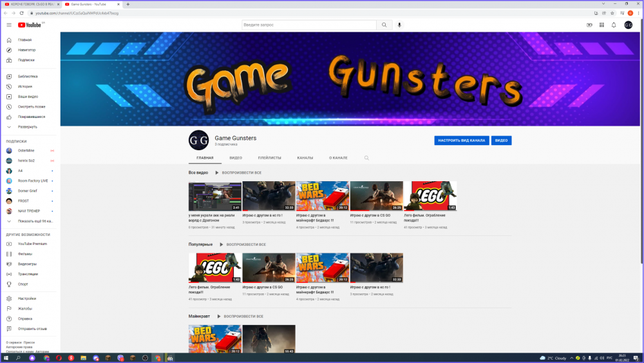This screenshot has width=644, height=363.
Task: Open notifications bell
Action: click(614, 25)
